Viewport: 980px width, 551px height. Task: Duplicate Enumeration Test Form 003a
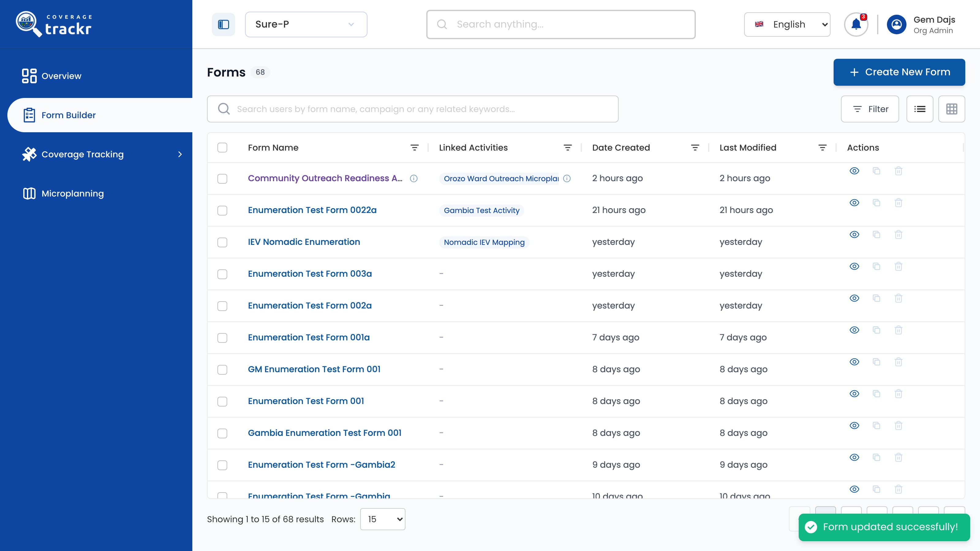[x=876, y=267]
